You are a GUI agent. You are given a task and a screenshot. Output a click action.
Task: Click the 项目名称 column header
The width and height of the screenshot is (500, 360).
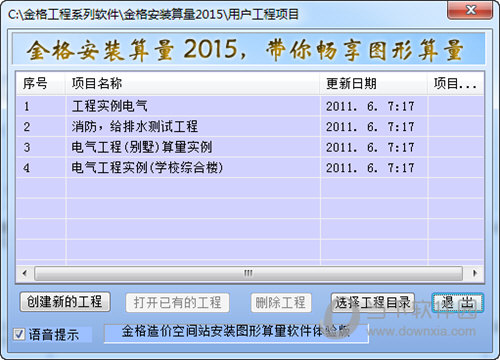click(193, 83)
